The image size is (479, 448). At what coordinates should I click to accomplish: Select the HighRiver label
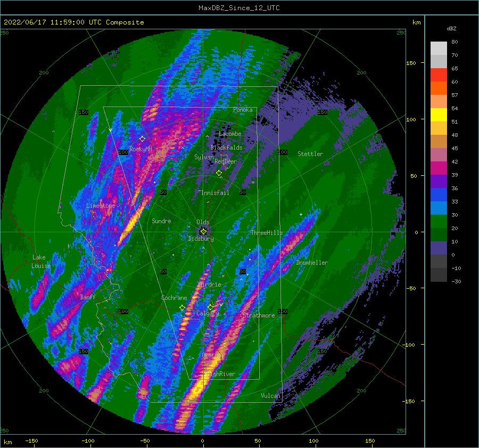point(221,374)
